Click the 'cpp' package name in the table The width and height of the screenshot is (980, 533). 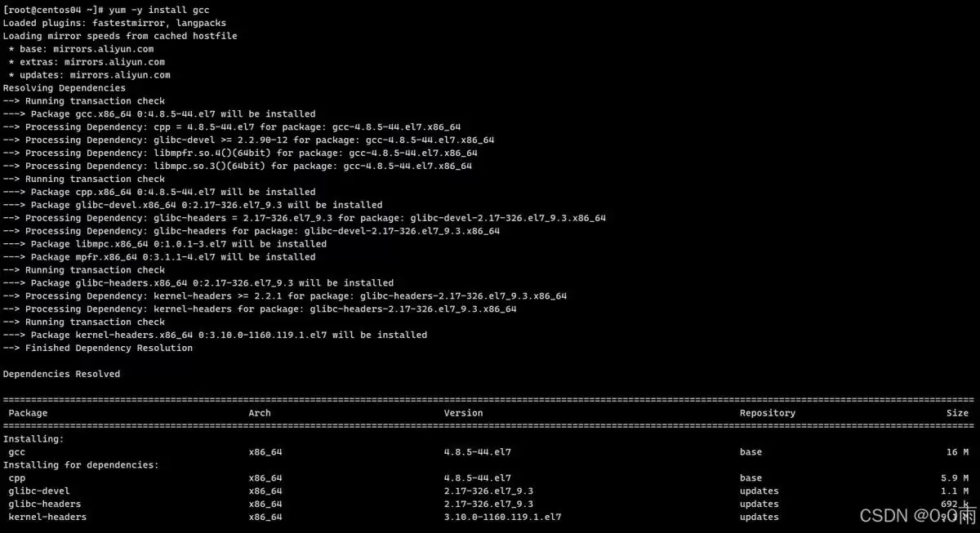tap(16, 479)
